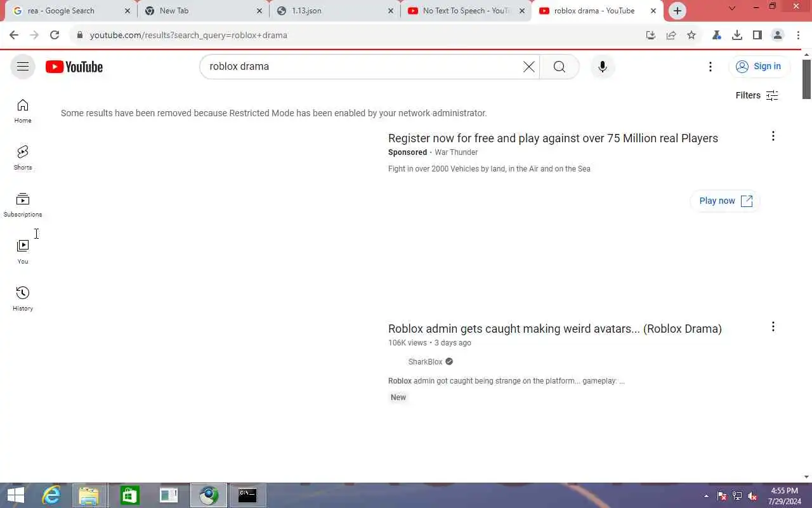The width and height of the screenshot is (812, 508).
Task: Click the War Thunder sponsor name
Action: point(456,152)
